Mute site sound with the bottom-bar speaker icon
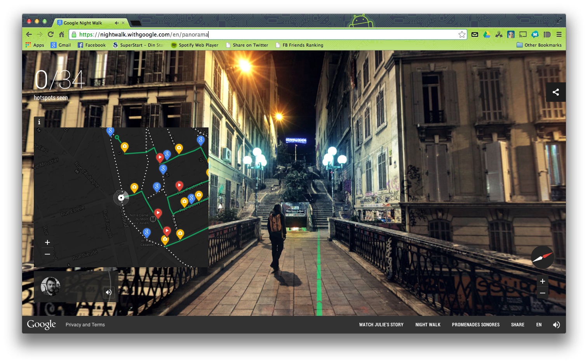The width and height of the screenshot is (588, 364). pyautogui.click(x=557, y=324)
